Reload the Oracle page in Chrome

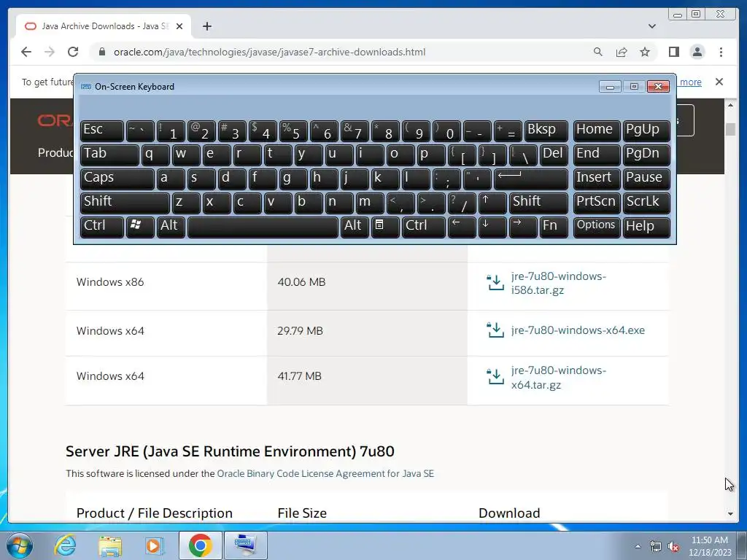pyautogui.click(x=73, y=52)
